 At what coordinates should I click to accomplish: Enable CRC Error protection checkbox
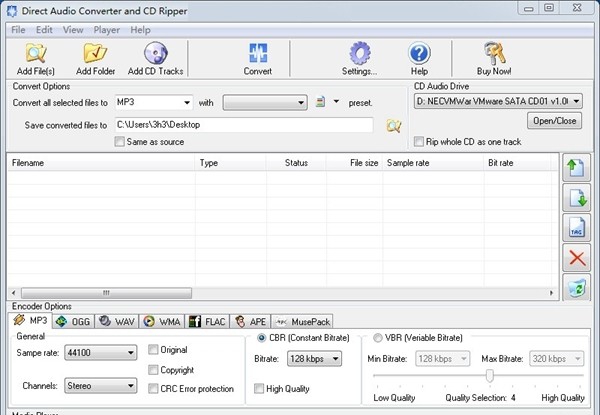153,389
